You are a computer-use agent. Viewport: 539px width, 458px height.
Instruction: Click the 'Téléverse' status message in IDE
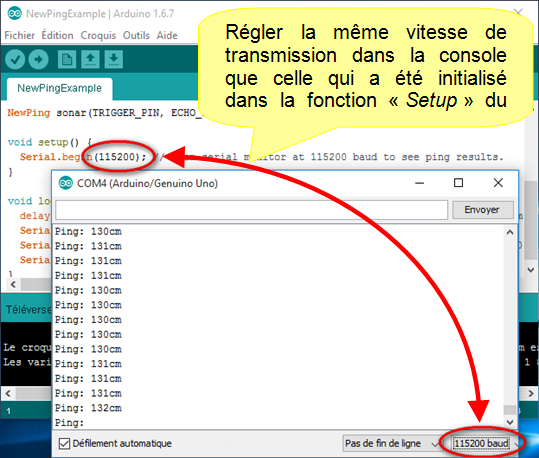pos(29,310)
